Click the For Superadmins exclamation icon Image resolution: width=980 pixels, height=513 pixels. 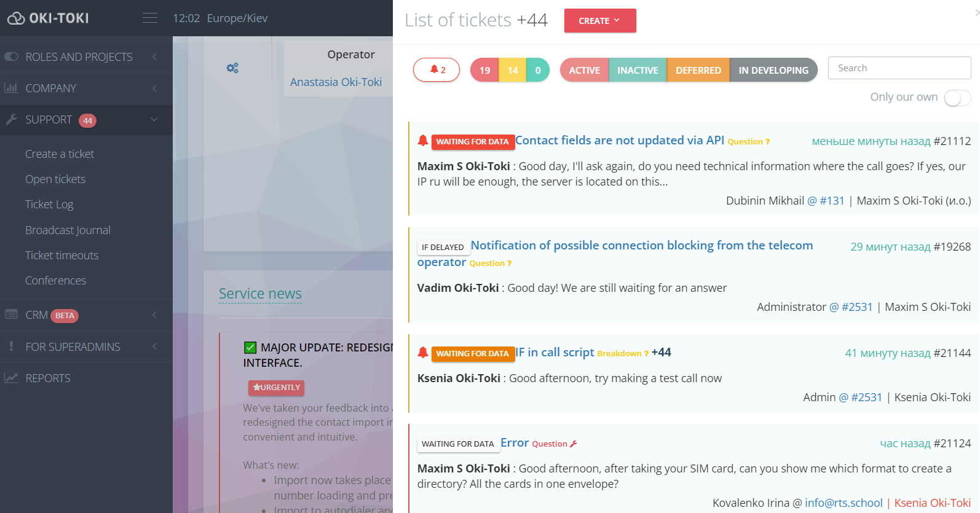point(11,347)
